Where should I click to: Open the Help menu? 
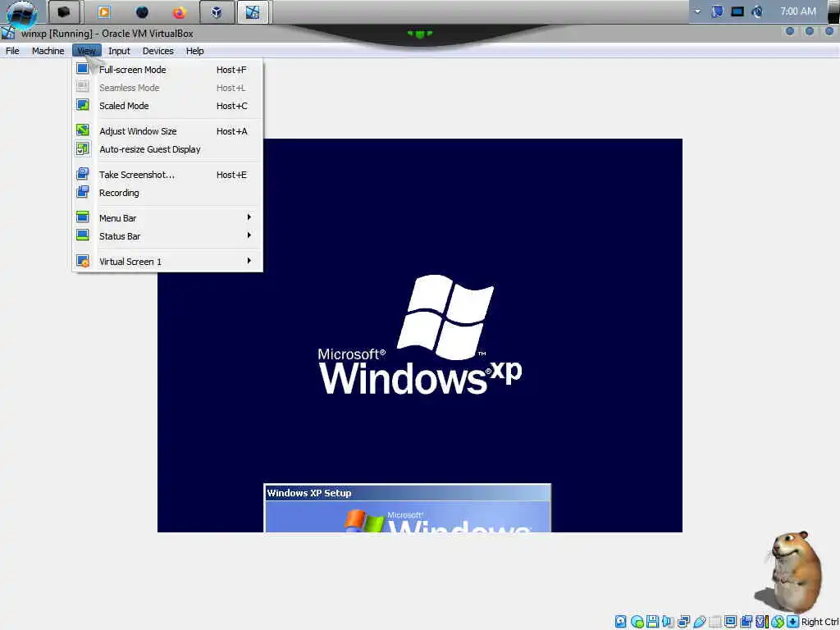[x=194, y=51]
